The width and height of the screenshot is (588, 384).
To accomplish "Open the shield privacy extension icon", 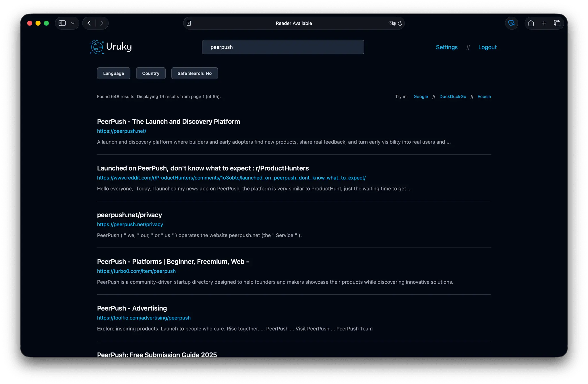I will 511,23.
